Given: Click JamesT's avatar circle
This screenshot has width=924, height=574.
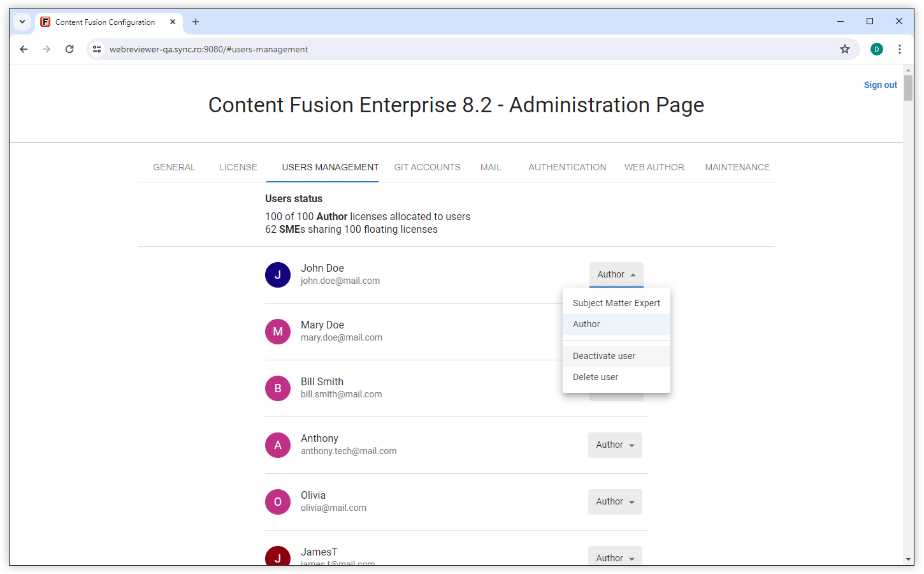Looking at the screenshot, I should 278,556.
